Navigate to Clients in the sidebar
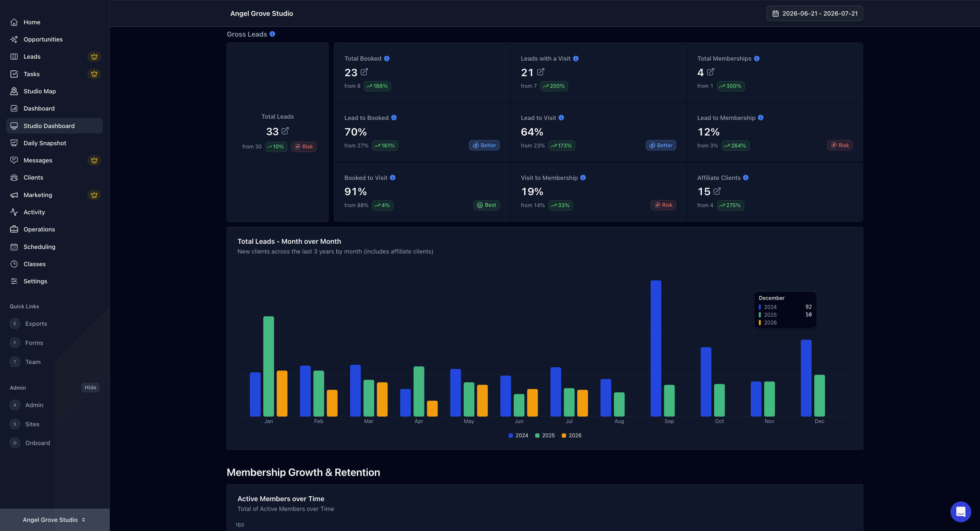 [54, 177]
